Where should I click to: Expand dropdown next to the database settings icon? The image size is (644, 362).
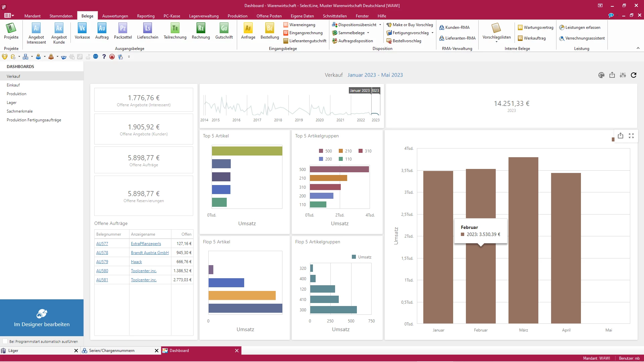[19, 57]
